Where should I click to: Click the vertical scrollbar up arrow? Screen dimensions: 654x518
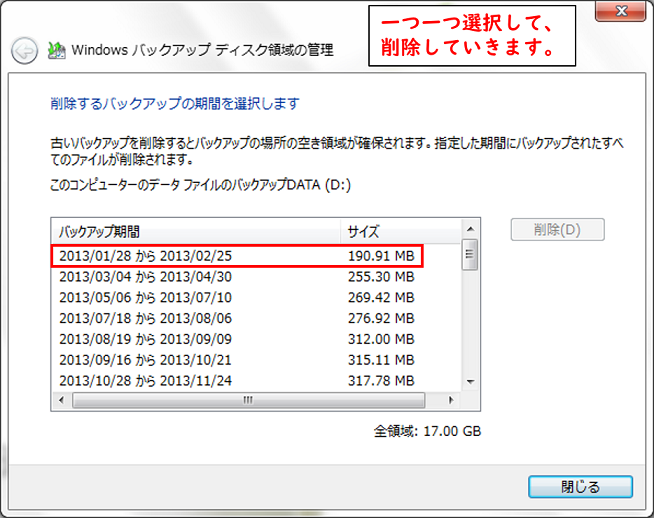point(470,229)
